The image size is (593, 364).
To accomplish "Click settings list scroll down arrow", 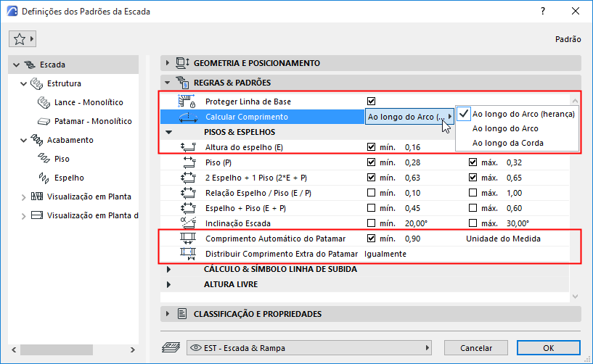I will [x=575, y=297].
